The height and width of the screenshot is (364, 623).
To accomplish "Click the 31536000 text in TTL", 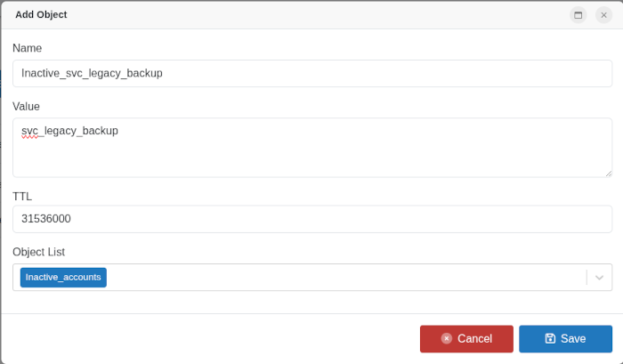I will (46, 219).
